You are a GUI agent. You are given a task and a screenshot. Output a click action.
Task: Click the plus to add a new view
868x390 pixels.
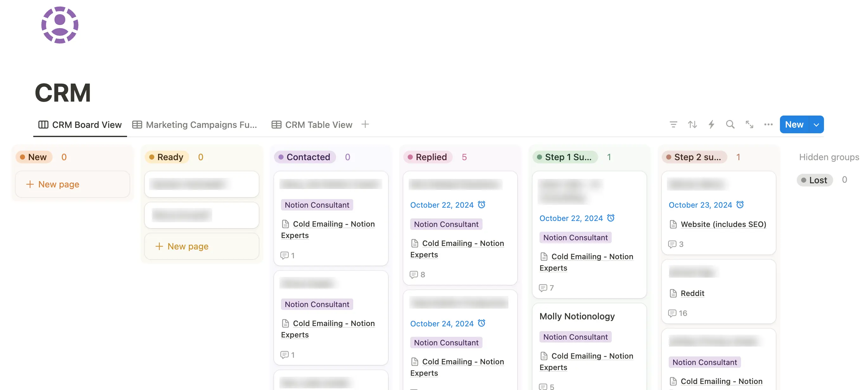tap(365, 124)
